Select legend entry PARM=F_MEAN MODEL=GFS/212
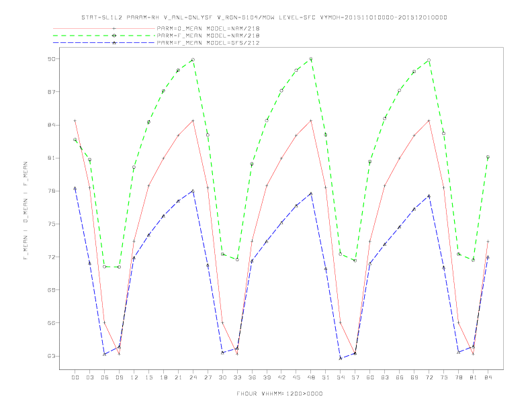 tap(208, 43)
